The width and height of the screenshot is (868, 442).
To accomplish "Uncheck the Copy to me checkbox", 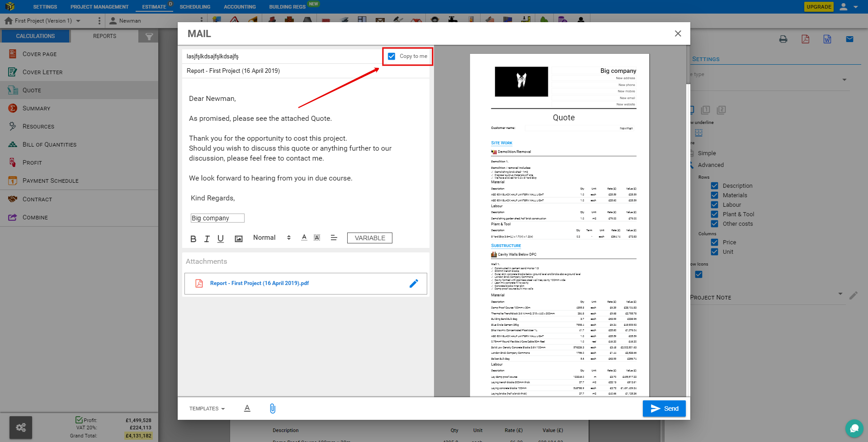I will pos(392,56).
